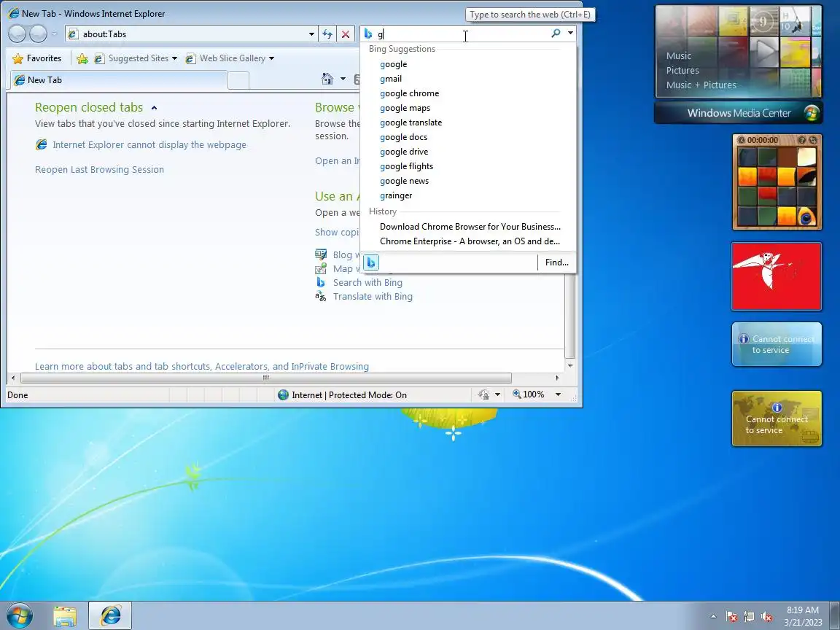Viewport: 840px width, 630px height.
Task: Open the zoom level dropdown arrow
Action: coord(559,394)
